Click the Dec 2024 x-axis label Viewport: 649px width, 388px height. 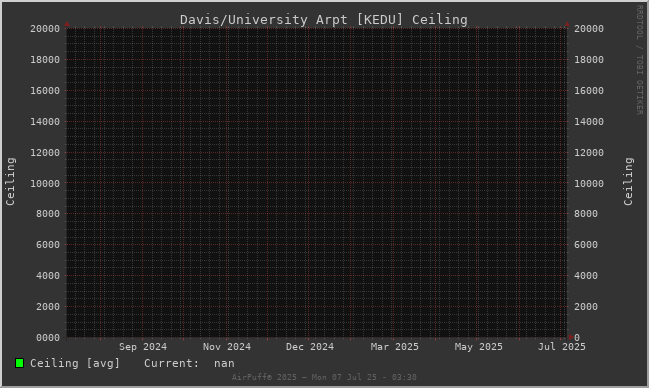click(x=310, y=347)
